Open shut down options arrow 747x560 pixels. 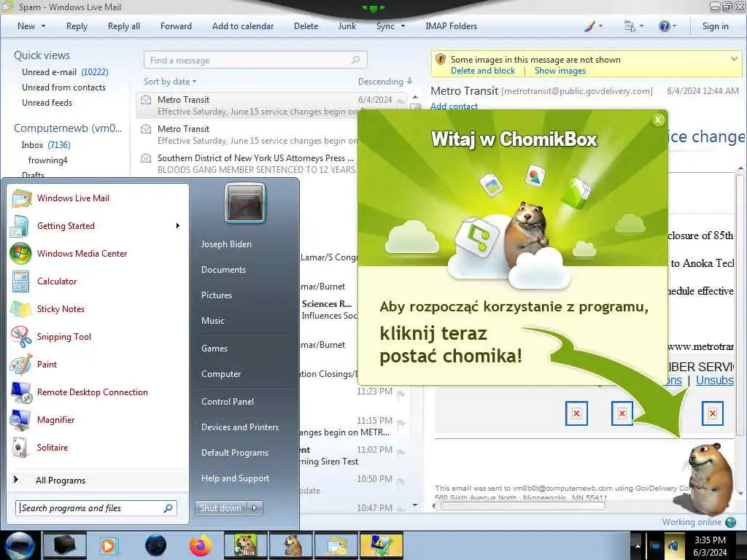(255, 508)
